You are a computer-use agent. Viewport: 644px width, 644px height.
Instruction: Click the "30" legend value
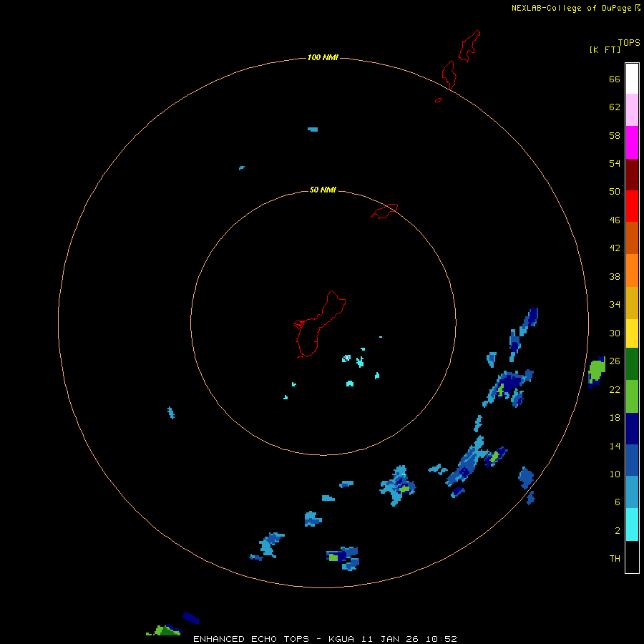tap(615, 333)
